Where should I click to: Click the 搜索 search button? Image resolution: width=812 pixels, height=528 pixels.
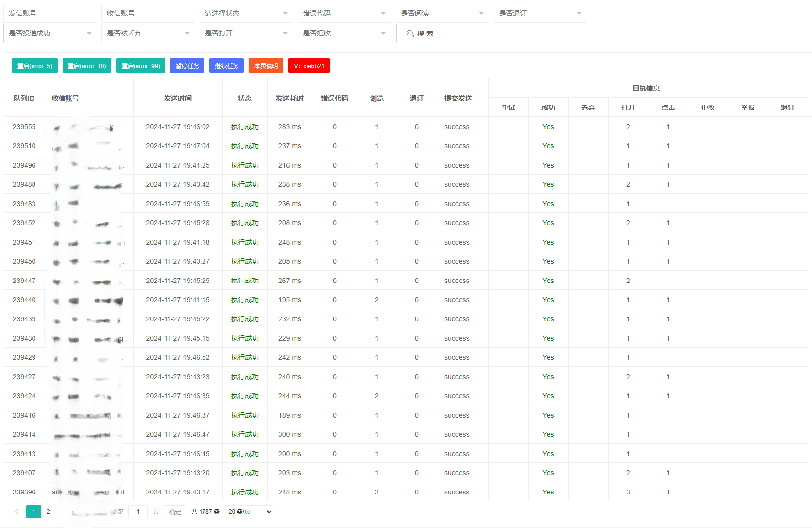[x=419, y=33]
